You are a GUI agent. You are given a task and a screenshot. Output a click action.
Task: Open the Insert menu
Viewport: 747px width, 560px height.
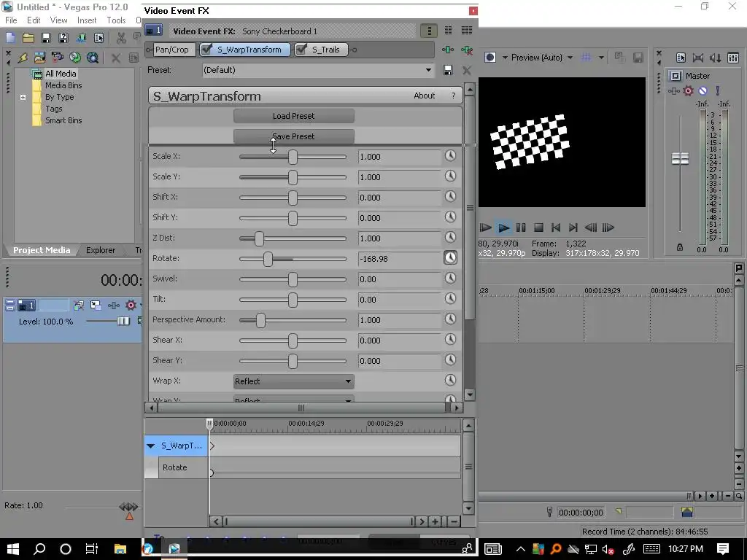[x=87, y=20]
